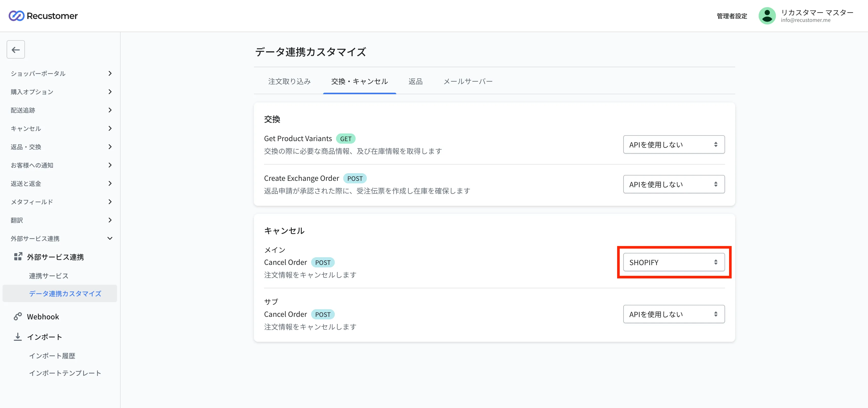Switch to the 注文取り込み tab
The image size is (868, 408).
290,81
